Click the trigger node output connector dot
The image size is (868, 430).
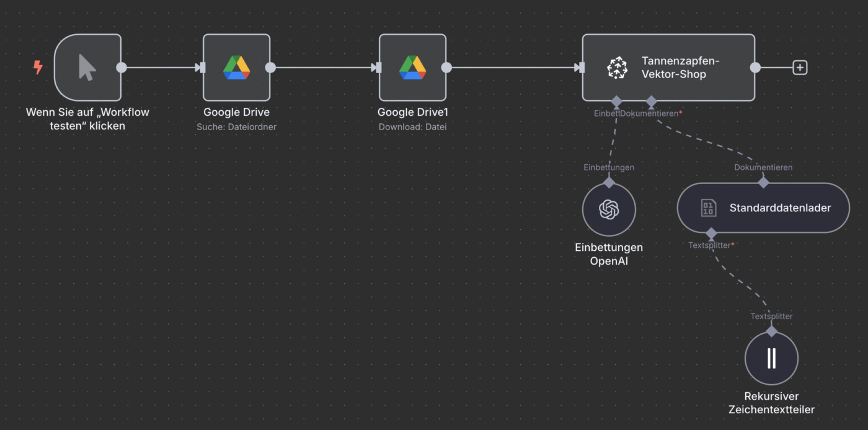[122, 68]
